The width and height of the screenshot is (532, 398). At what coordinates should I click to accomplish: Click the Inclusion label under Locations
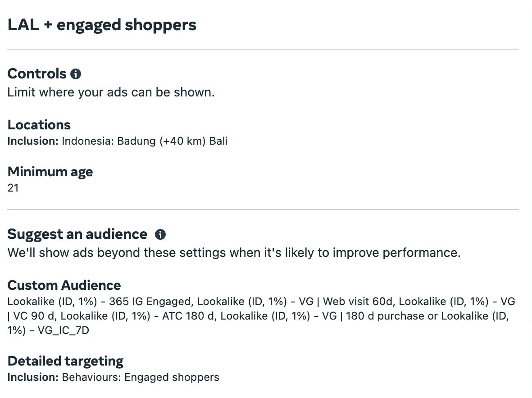(x=33, y=141)
